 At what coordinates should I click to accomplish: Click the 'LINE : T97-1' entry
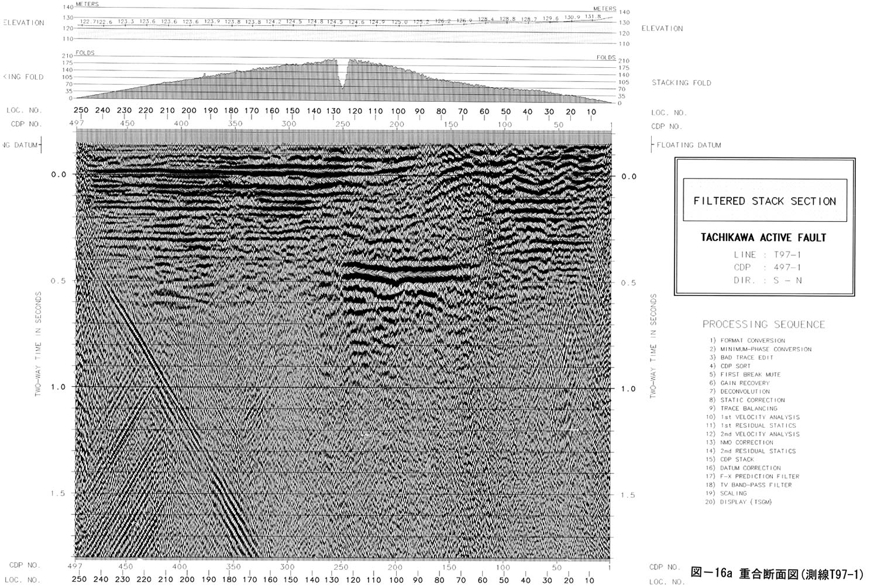[x=767, y=255]
